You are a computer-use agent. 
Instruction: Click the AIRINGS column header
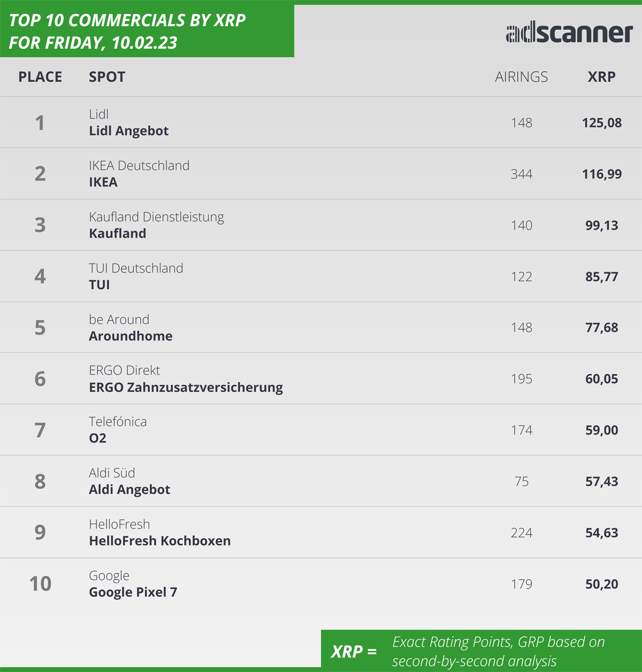(x=521, y=77)
